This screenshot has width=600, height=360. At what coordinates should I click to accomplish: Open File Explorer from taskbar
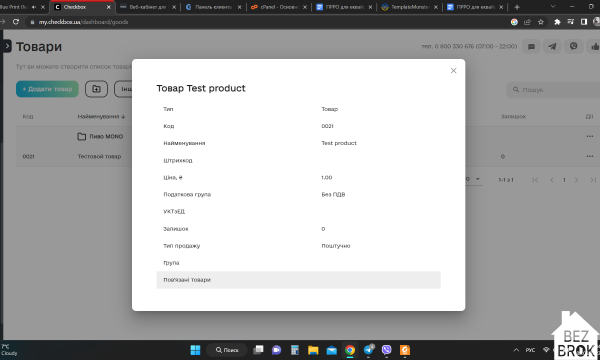point(313,350)
